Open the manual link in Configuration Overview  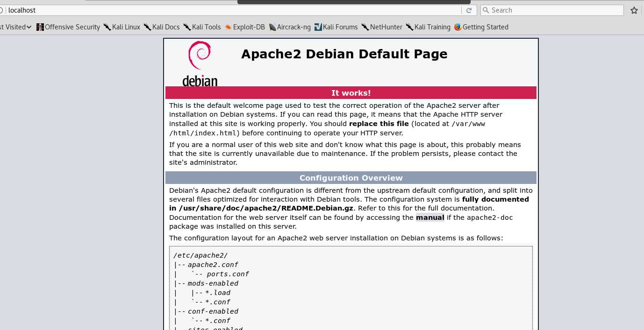tap(430, 218)
